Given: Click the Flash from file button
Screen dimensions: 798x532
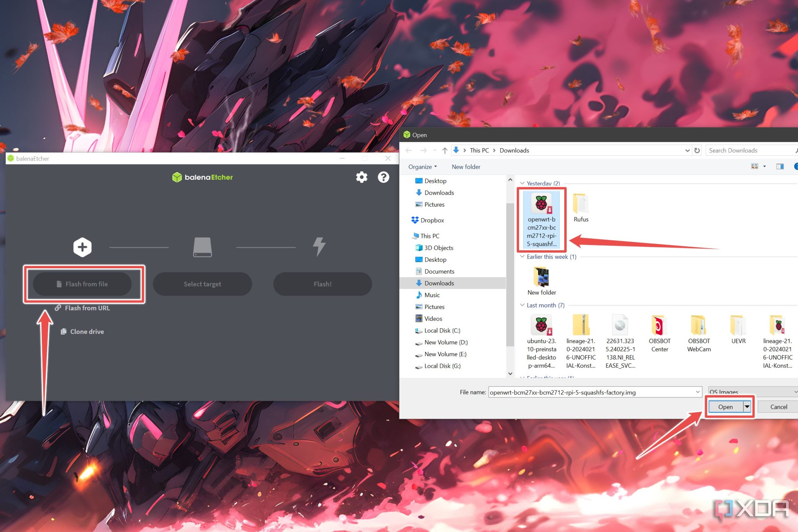Looking at the screenshot, I should (x=84, y=284).
